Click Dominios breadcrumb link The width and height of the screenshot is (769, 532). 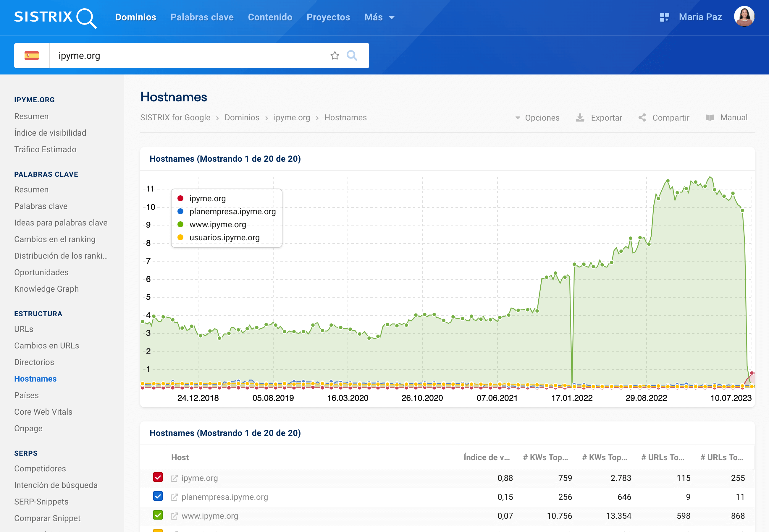[242, 118]
